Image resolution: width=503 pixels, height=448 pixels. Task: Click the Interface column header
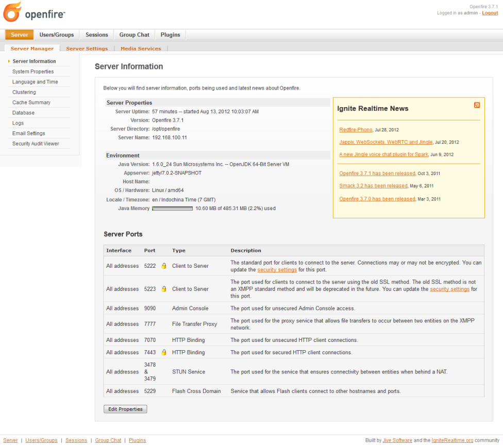tap(119, 250)
